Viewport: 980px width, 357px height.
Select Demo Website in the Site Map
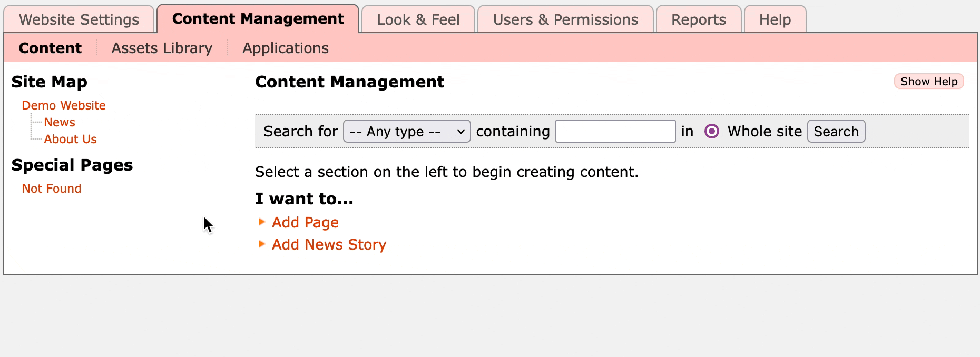pos(64,105)
